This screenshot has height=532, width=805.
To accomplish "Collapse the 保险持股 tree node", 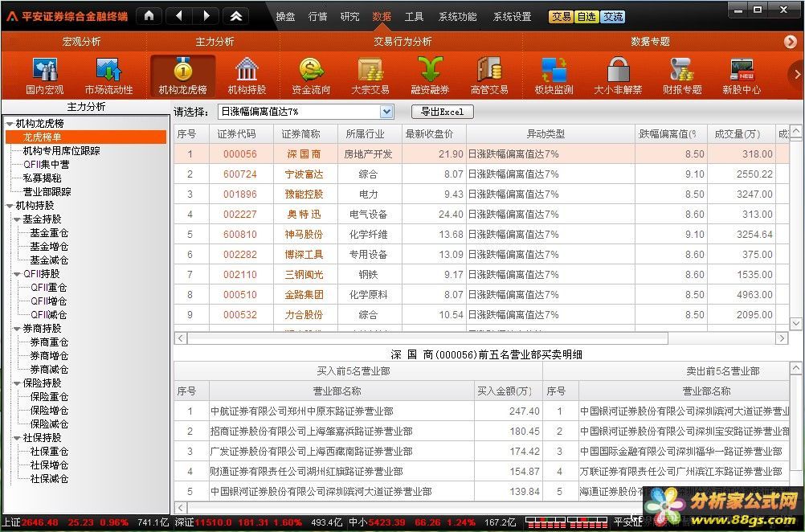I will point(17,383).
